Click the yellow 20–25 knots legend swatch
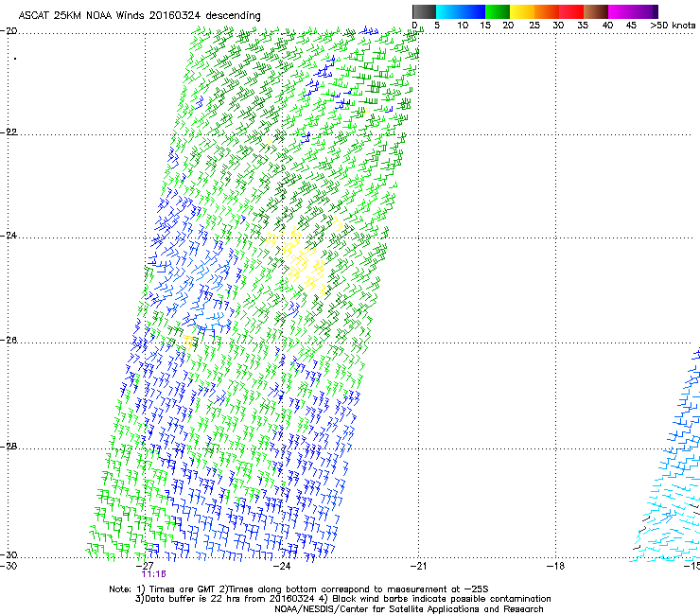This screenshot has width=700, height=615. pyautogui.click(x=522, y=11)
